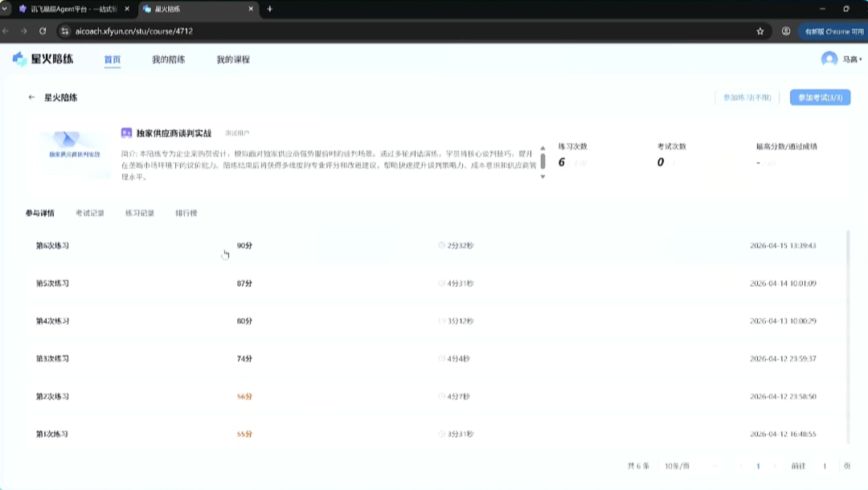Click the 星火陪练 logo in header
The height and width of the screenshot is (490, 868).
tap(42, 59)
